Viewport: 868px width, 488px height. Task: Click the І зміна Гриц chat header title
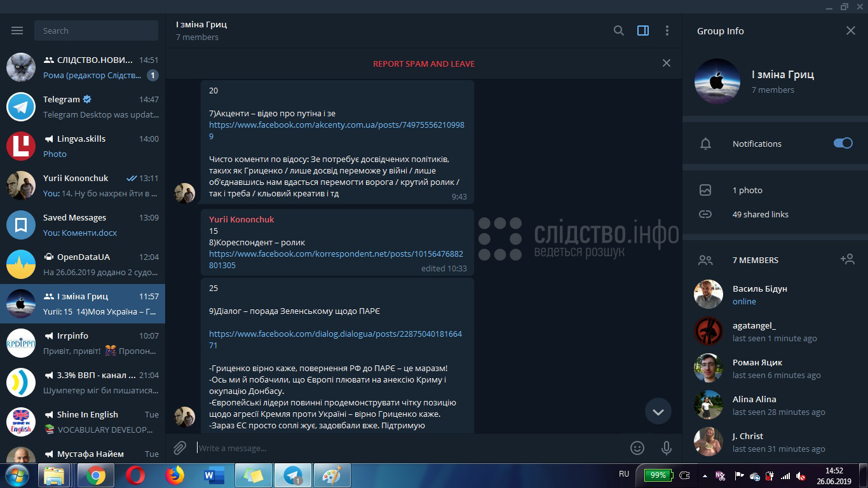[201, 24]
